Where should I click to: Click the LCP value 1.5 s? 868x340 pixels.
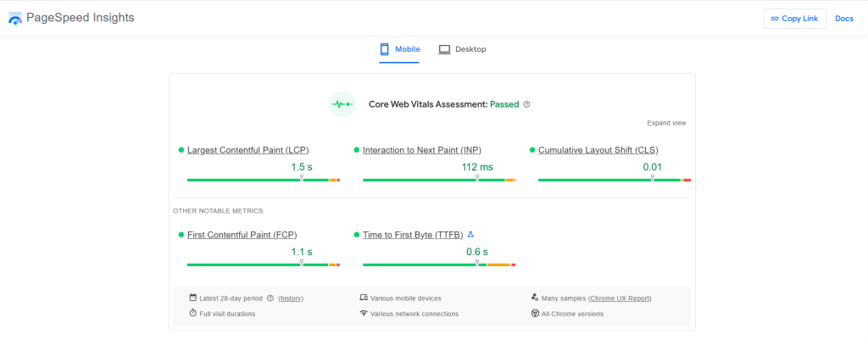point(302,167)
